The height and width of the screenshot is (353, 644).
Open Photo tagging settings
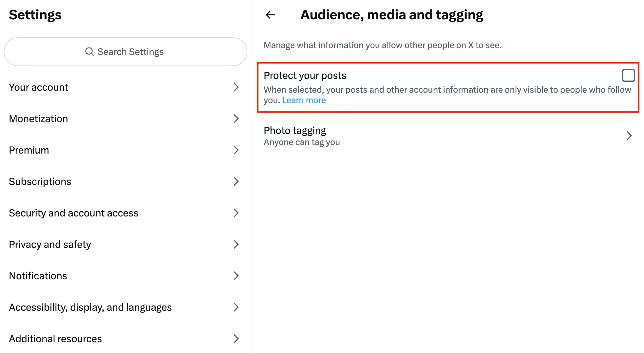(295, 131)
